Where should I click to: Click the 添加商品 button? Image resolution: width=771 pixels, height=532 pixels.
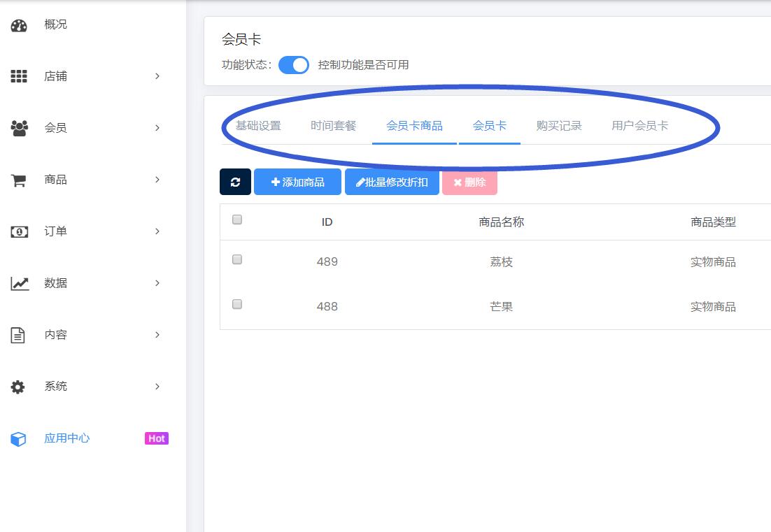tap(297, 182)
